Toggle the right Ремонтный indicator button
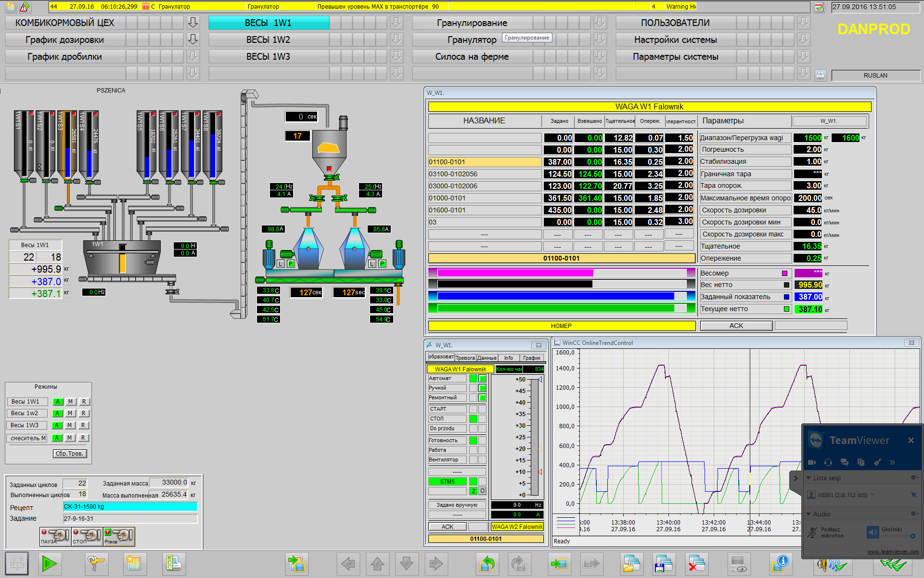 pos(483,398)
